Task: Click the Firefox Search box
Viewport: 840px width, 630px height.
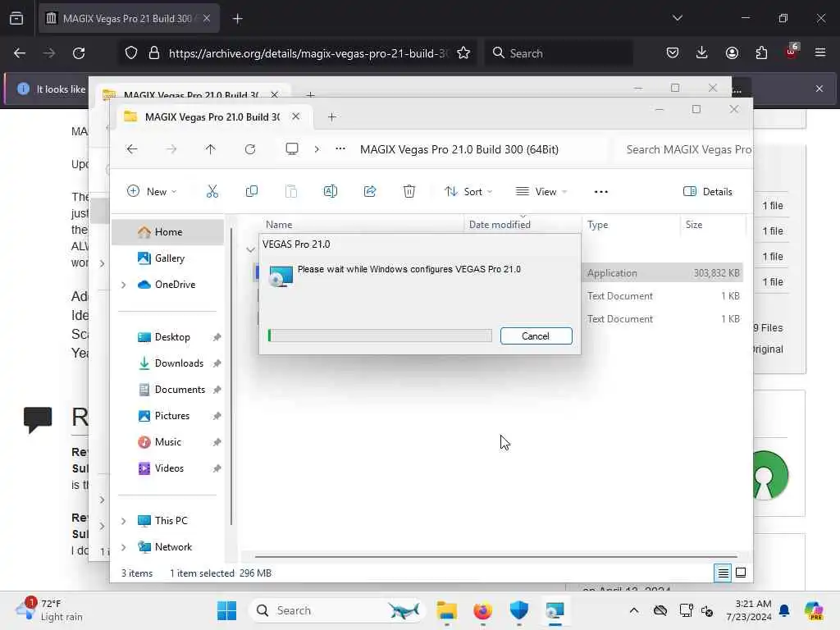Action: pyautogui.click(x=558, y=53)
